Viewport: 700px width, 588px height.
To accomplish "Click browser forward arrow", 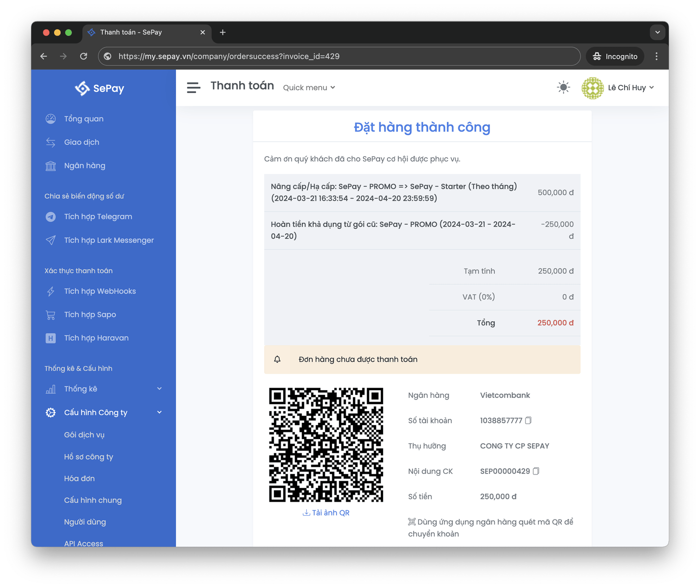I will (63, 56).
